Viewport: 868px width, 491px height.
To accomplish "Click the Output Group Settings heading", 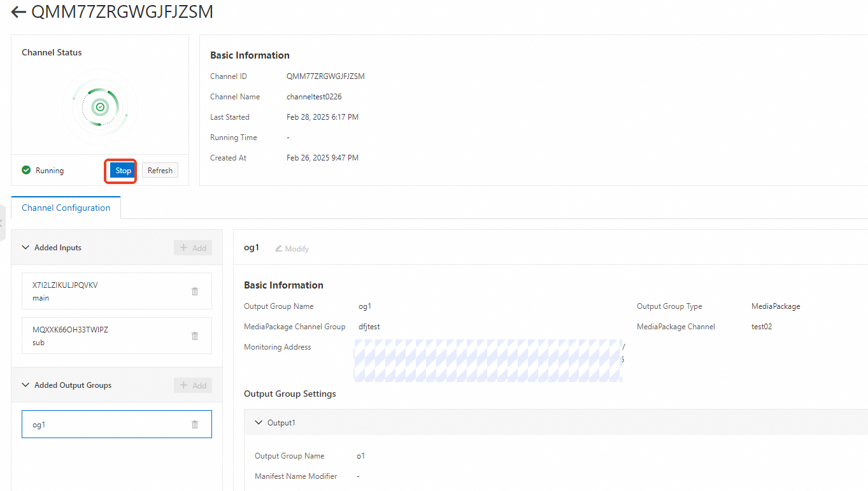I will (290, 394).
